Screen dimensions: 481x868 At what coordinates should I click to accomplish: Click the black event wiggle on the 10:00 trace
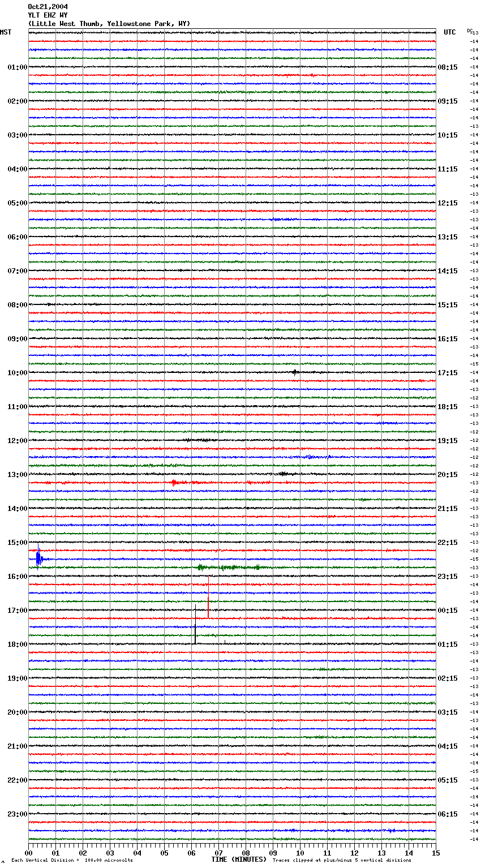coord(295,372)
